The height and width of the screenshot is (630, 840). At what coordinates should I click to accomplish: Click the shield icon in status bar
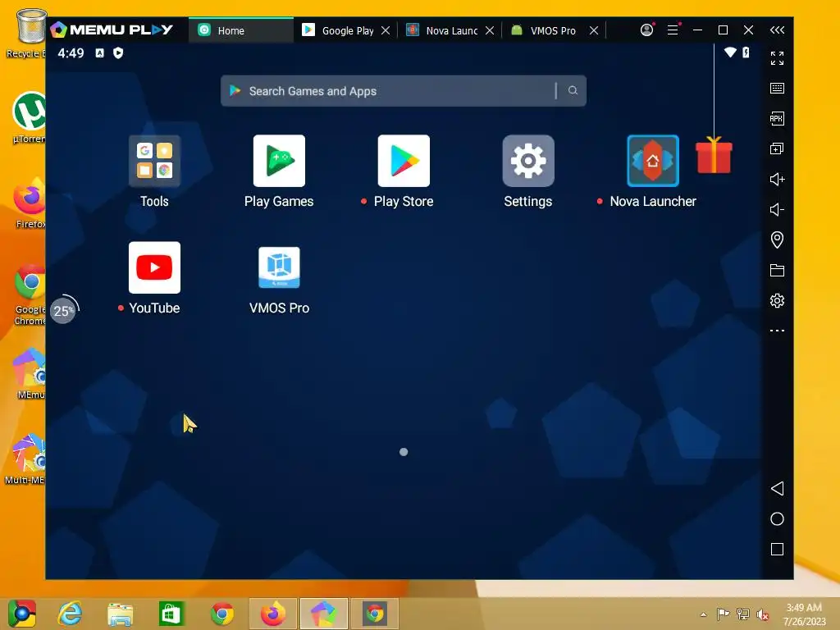pyautogui.click(x=118, y=52)
